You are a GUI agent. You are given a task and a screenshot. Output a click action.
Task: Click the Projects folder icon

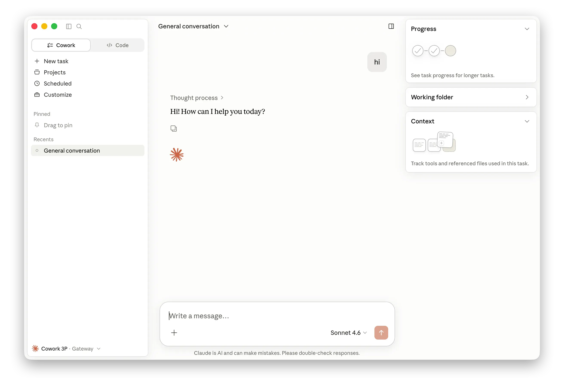pyautogui.click(x=37, y=72)
